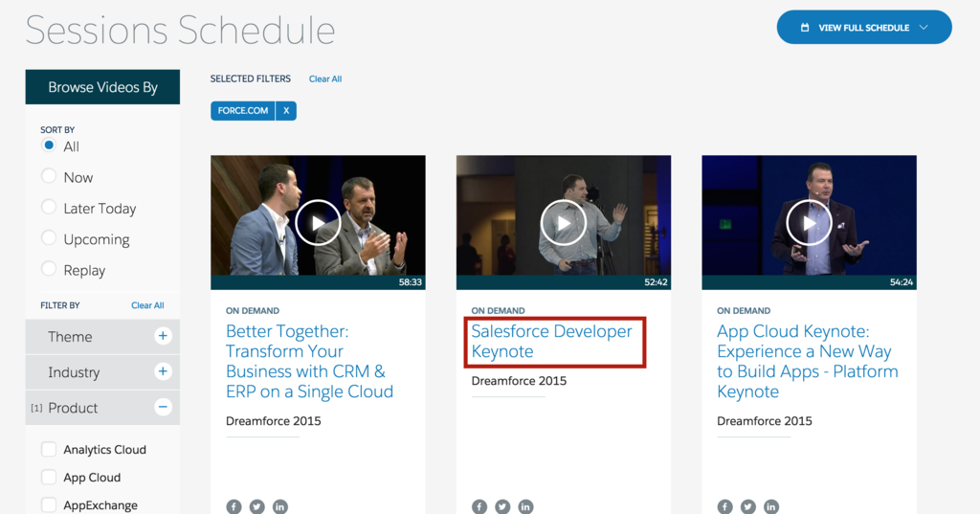Click Clear All next to Selected Filters
Screen dimensions: 980x514
click(325, 78)
